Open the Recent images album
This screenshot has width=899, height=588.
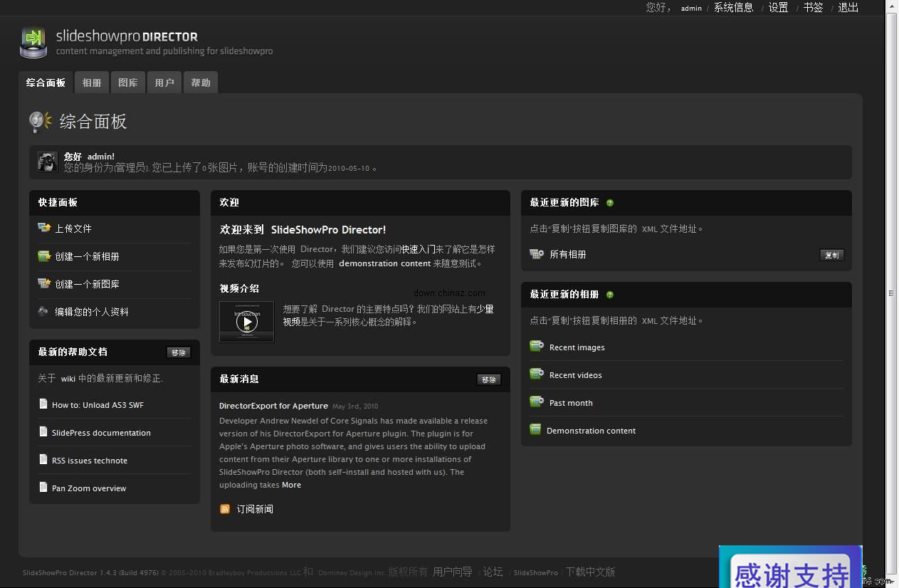point(577,347)
